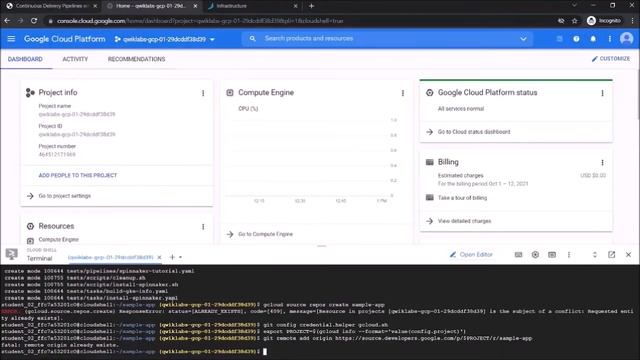Open the Chrome tab search chevron
The image size is (640, 360).
pos(574,5)
